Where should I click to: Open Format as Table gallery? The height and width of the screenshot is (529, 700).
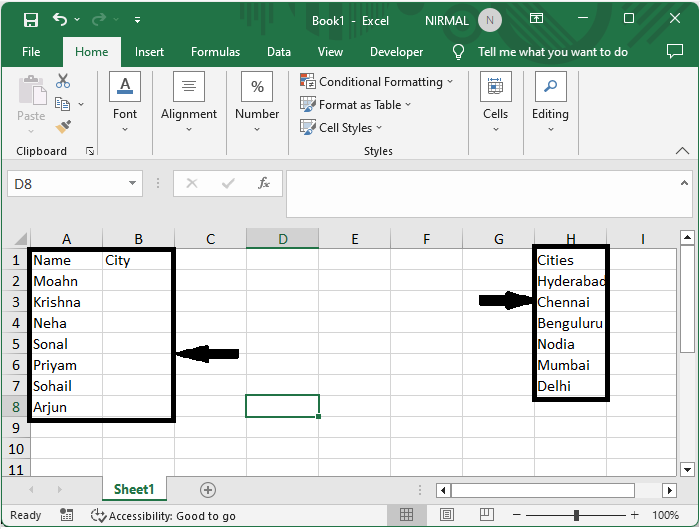(355, 104)
